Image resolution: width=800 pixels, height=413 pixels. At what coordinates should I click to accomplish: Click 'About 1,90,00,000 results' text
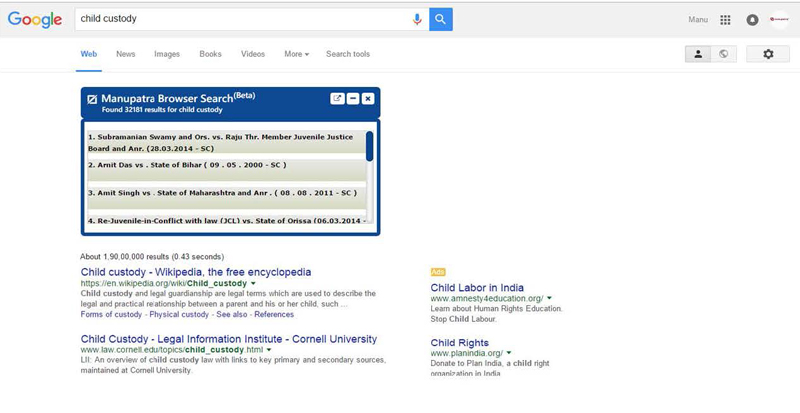point(124,257)
